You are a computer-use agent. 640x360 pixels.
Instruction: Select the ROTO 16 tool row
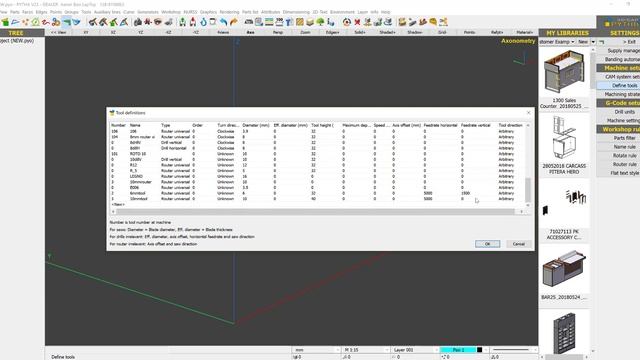pos(318,154)
